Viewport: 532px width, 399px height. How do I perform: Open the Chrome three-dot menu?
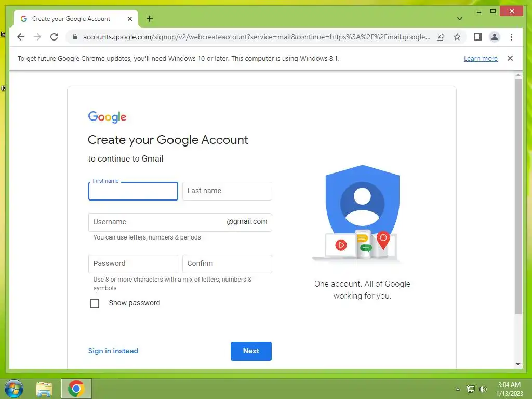point(511,37)
